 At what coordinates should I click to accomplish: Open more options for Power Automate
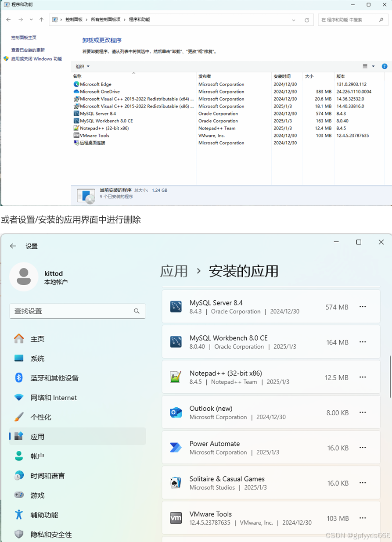[363, 448]
